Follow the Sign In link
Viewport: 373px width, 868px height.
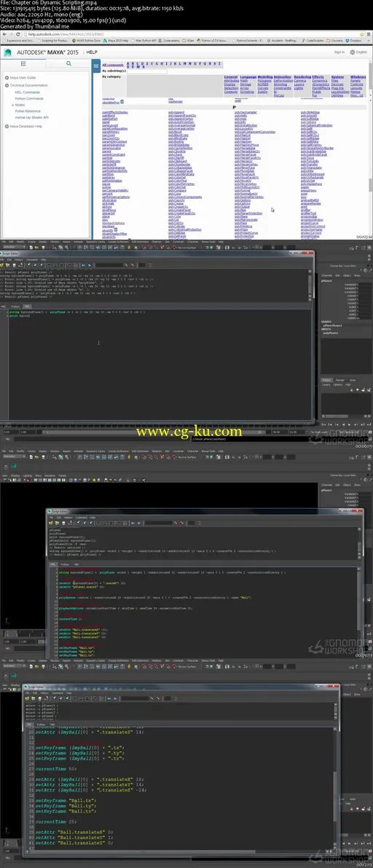(x=339, y=52)
